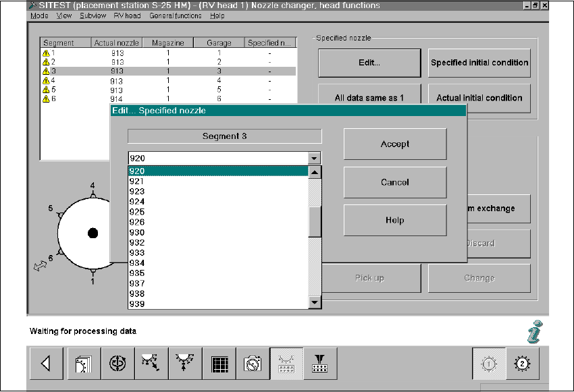The height and width of the screenshot is (392, 574).
Task: Open the grid matrix toolbar icon
Action: coord(219,364)
